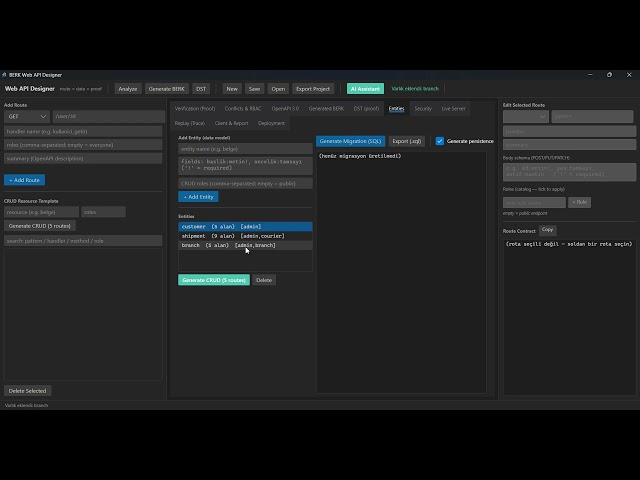
Task: Click the Delete Selected button
Action: pos(27,391)
